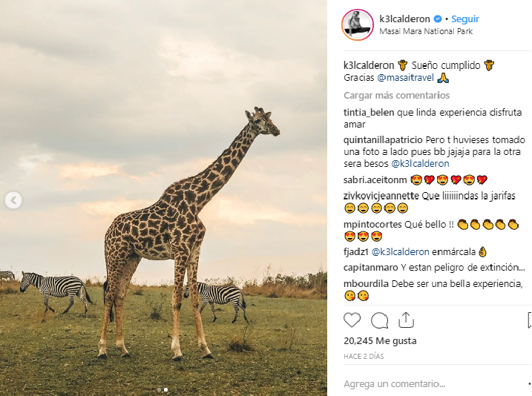Share the post with the share icon
The width and height of the screenshot is (532, 396).
pos(406,320)
